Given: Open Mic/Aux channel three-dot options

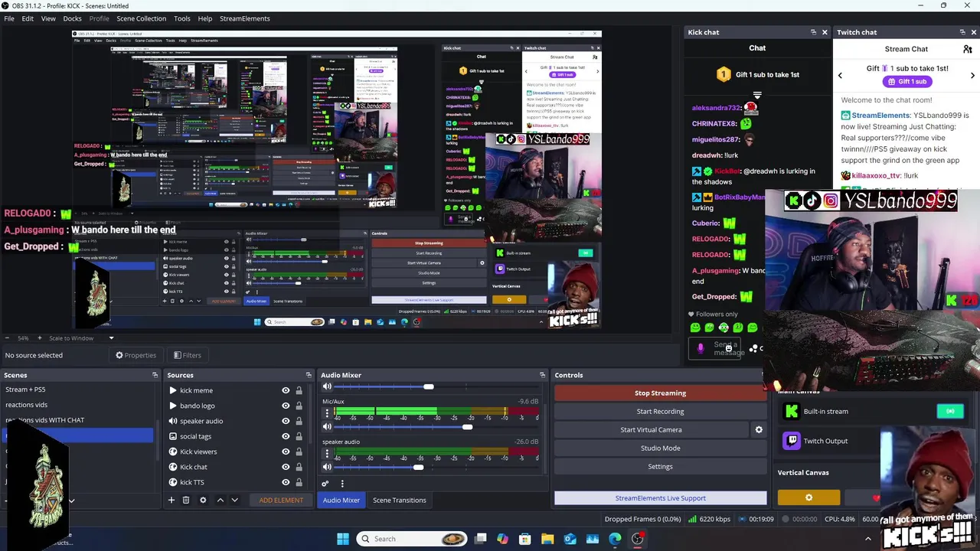Looking at the screenshot, I should pos(327,414).
